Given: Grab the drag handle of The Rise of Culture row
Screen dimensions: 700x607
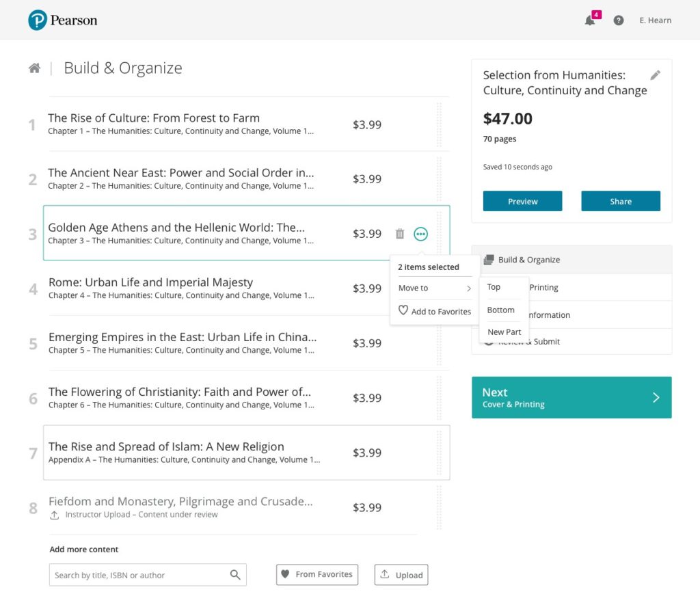Looking at the screenshot, I should click(439, 124).
